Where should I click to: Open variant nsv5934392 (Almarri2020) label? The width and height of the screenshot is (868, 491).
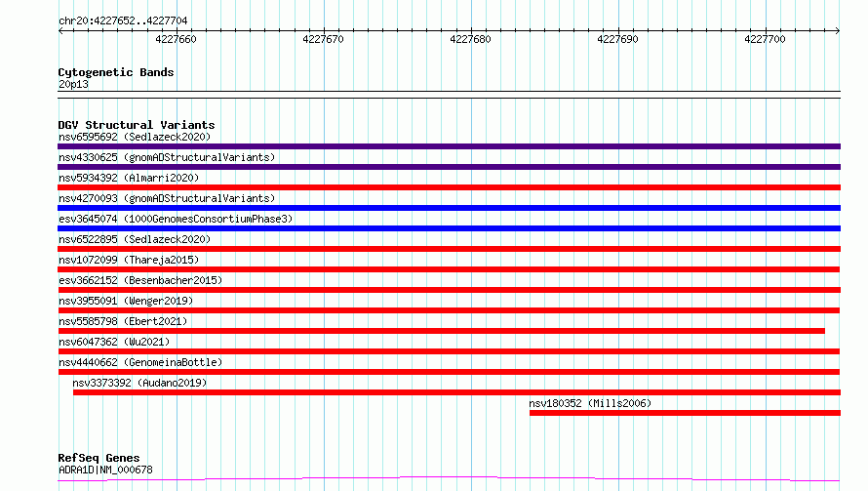(129, 178)
